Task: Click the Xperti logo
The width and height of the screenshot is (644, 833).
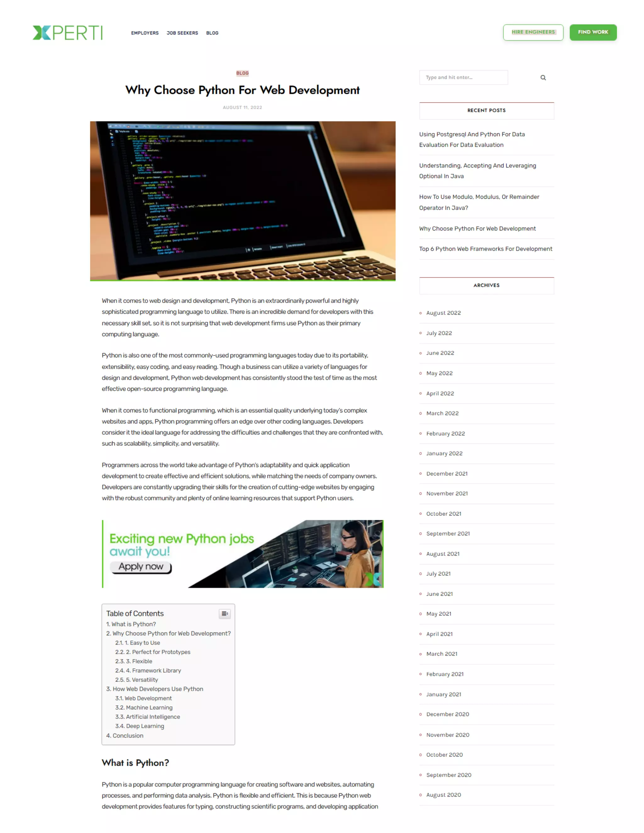Action: pos(68,33)
